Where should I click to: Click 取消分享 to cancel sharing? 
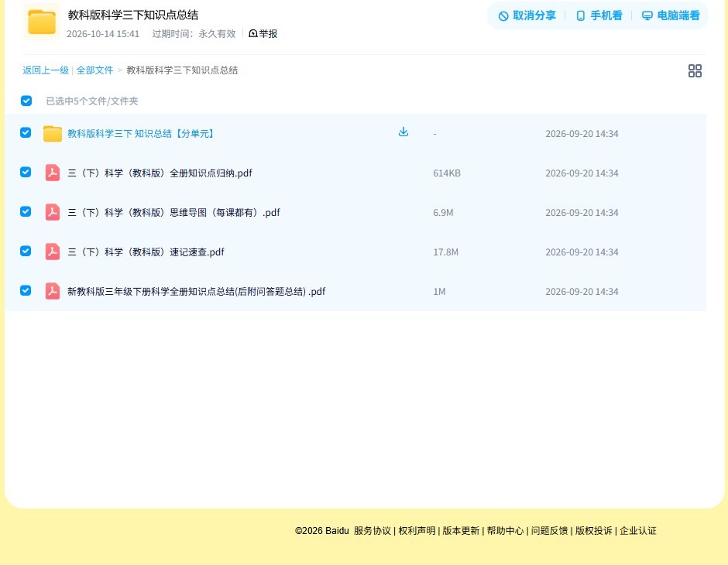click(x=527, y=15)
